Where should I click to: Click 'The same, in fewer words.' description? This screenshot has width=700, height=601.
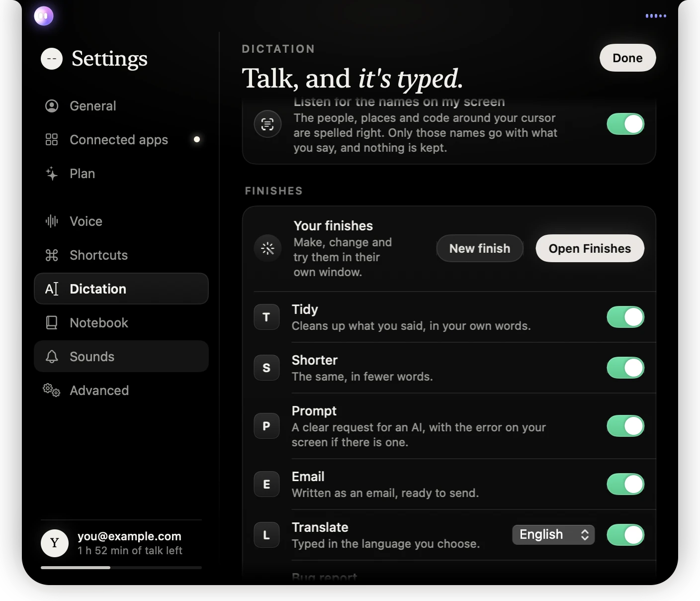362,377
